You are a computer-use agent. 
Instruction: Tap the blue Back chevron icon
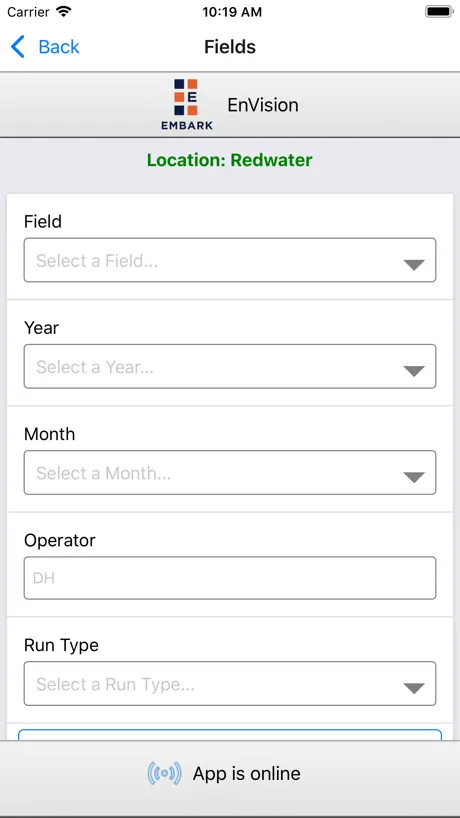pyautogui.click(x=18, y=47)
